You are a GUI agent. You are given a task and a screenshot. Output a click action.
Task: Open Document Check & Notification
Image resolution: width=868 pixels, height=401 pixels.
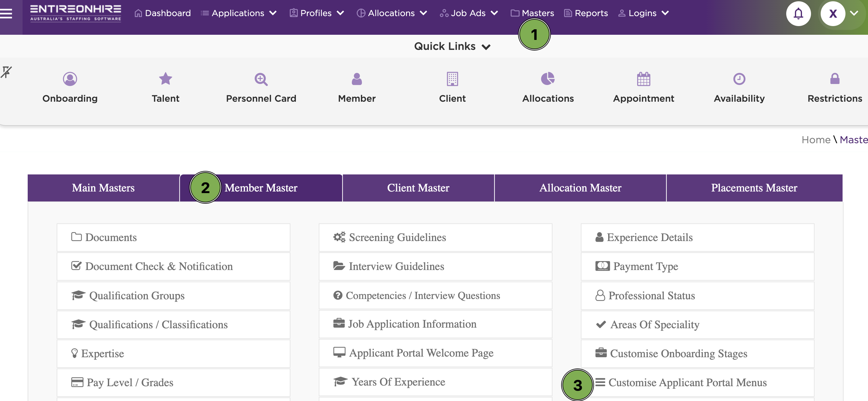(174, 266)
